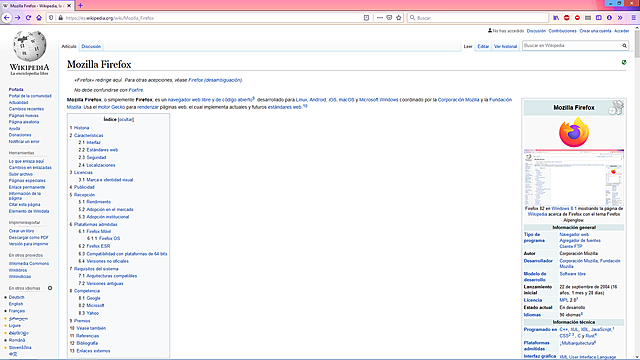
Task: Open tracking protection shield in address bar
Action: click(x=51, y=18)
